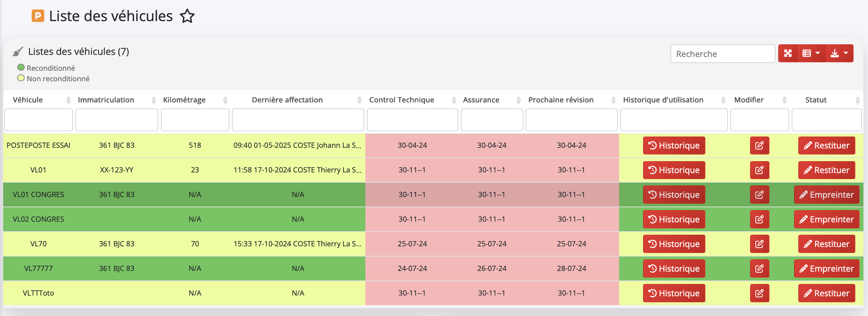Click the modify icon on VLTTToto row

[759, 293]
